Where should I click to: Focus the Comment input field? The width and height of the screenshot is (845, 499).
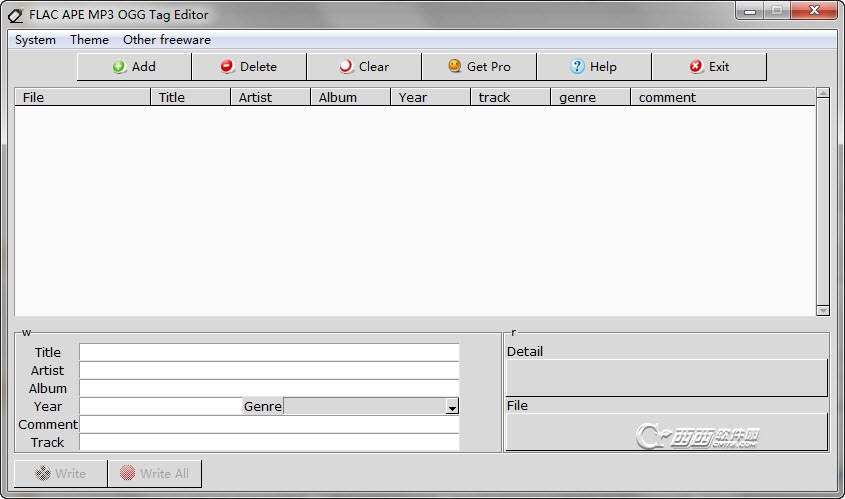pyautogui.click(x=269, y=424)
